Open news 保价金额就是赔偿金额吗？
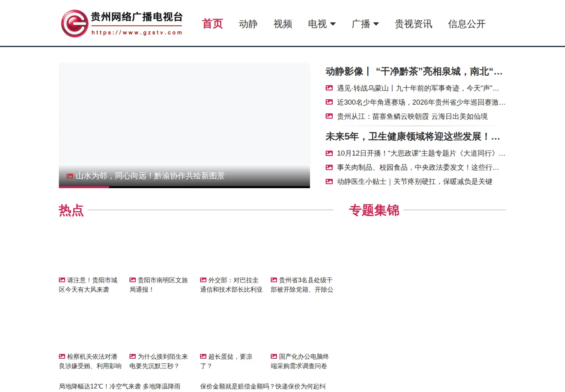 click(x=263, y=387)
